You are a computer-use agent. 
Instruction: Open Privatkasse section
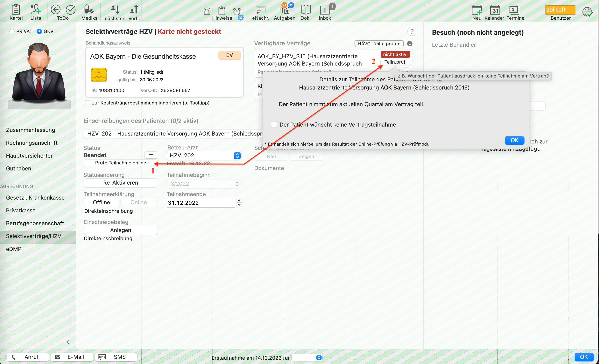(21, 210)
